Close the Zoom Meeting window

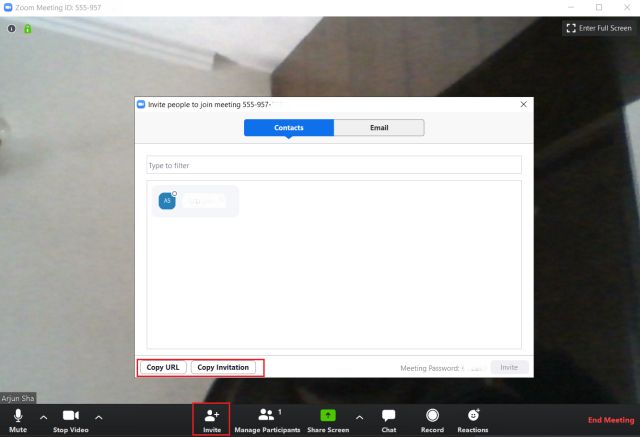click(x=627, y=7)
